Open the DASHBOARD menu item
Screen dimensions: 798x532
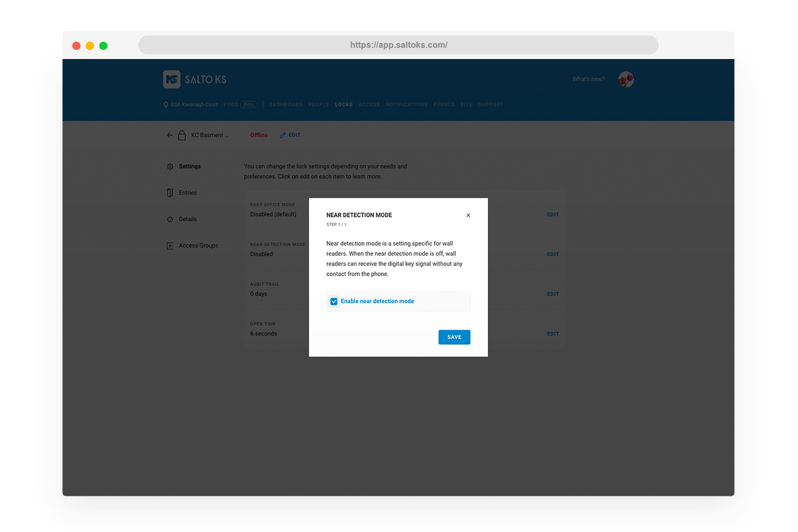286,105
